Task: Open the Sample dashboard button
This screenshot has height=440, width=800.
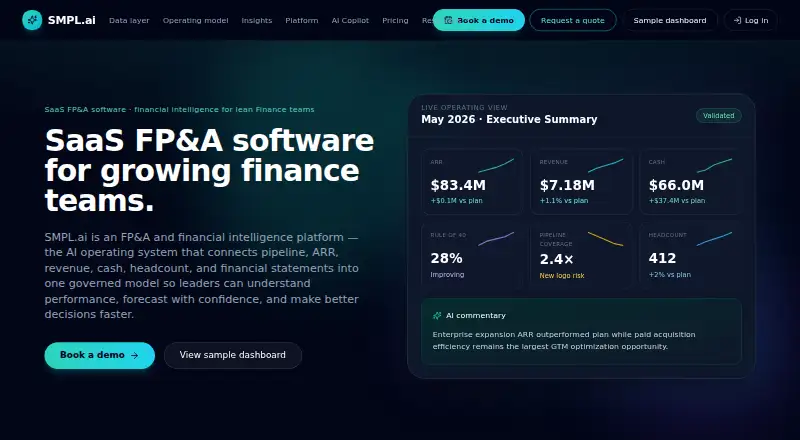Action: [x=670, y=20]
